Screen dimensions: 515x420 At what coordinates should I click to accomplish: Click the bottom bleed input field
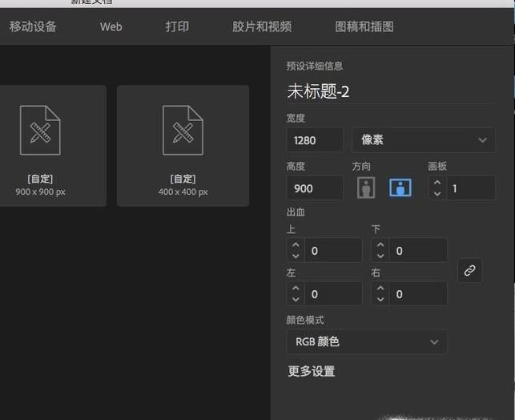[x=418, y=250]
